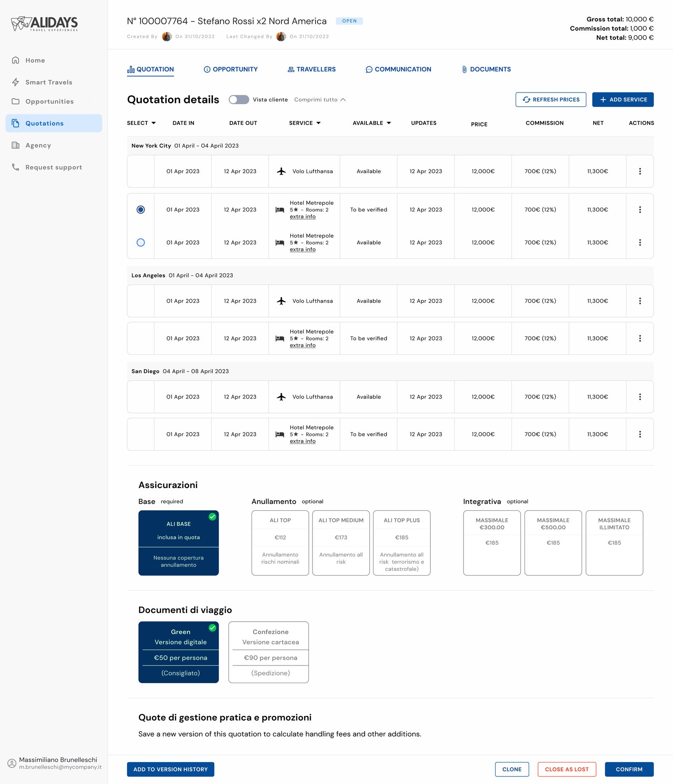673x784 pixels.
Task: Toggle the Vista cliente switch
Action: tap(238, 100)
